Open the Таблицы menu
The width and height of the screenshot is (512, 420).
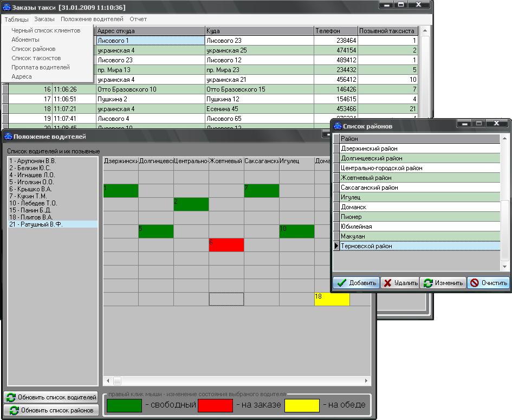(16, 20)
